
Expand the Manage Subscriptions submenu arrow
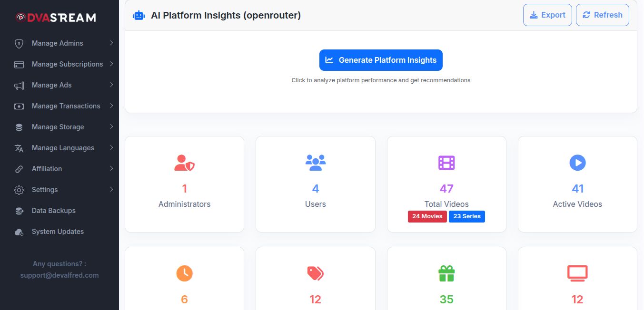pos(111,64)
